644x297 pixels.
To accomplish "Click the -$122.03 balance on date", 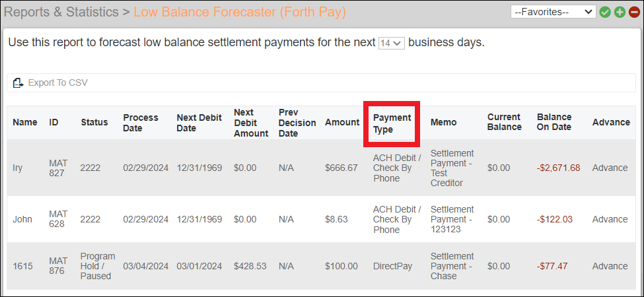I will point(554,220).
